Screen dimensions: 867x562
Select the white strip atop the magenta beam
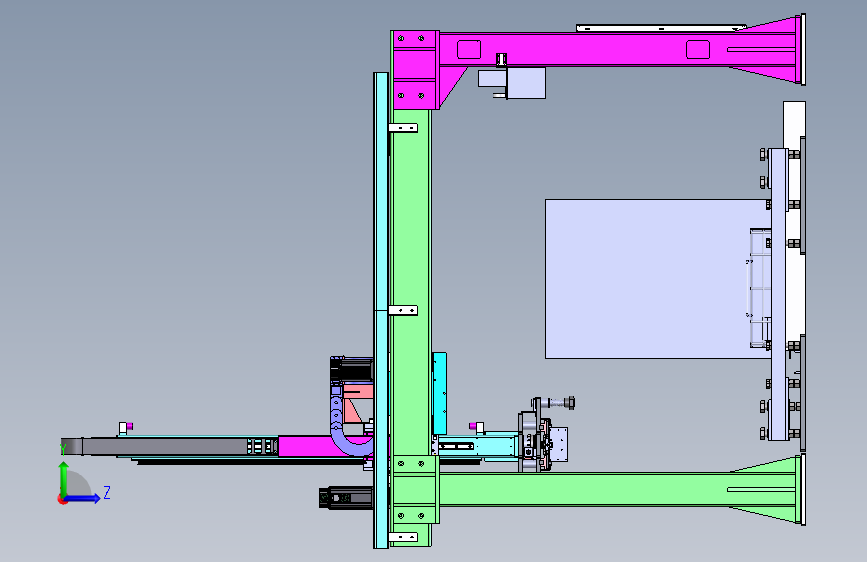[661, 28]
